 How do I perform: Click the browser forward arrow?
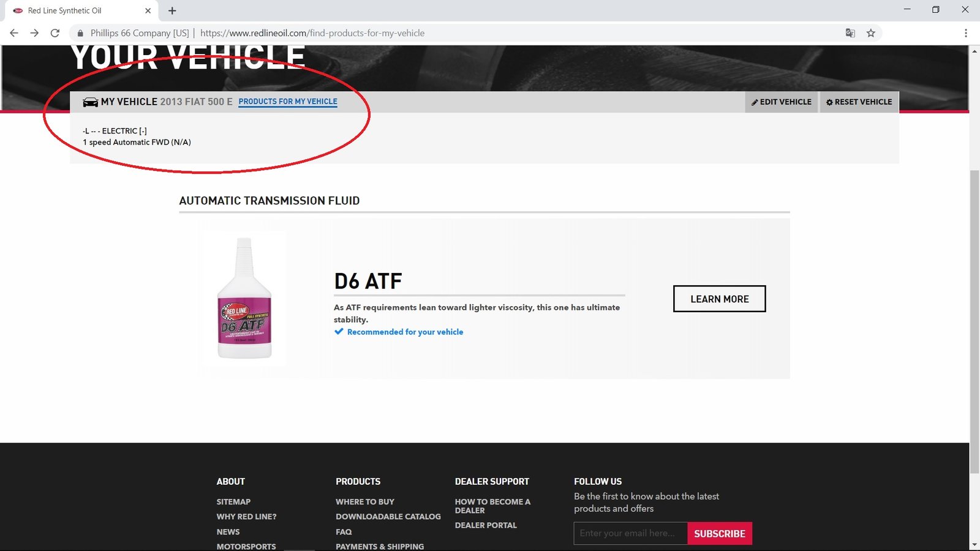pos(34,33)
